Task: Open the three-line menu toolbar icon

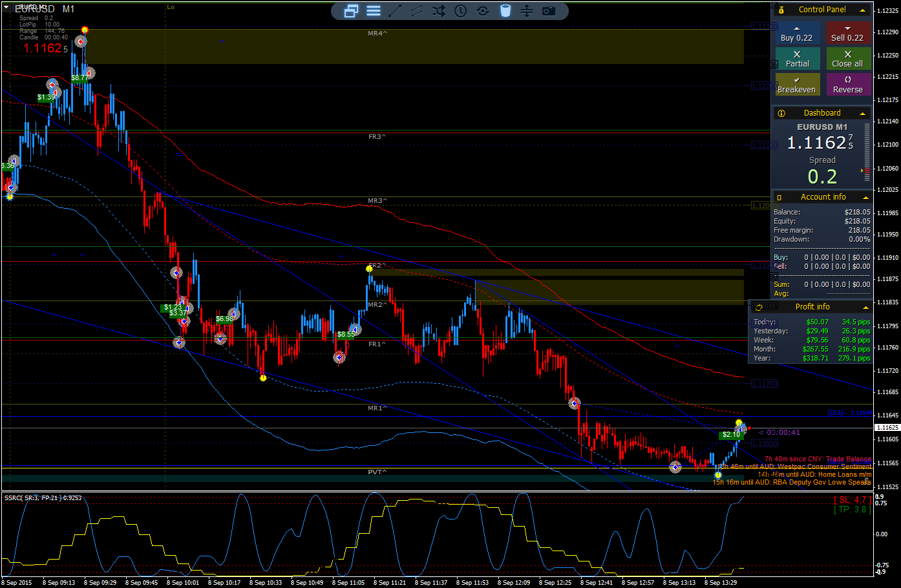Action: coord(374,11)
